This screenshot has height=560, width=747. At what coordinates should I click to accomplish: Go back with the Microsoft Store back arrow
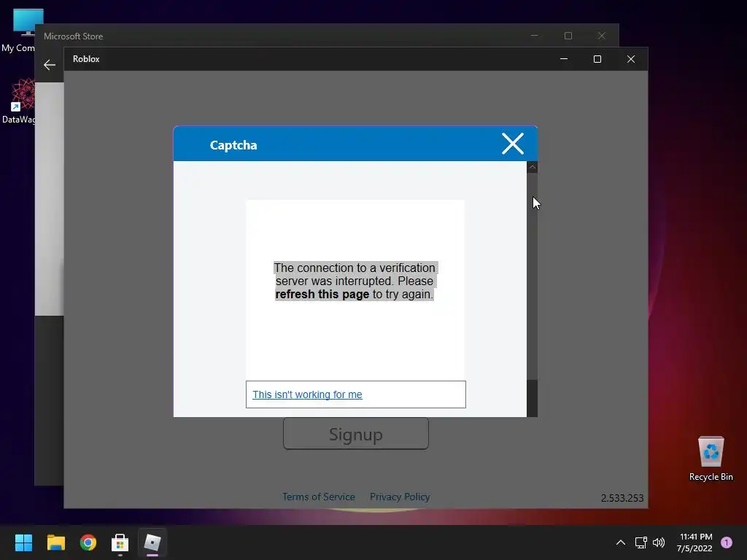coord(50,65)
